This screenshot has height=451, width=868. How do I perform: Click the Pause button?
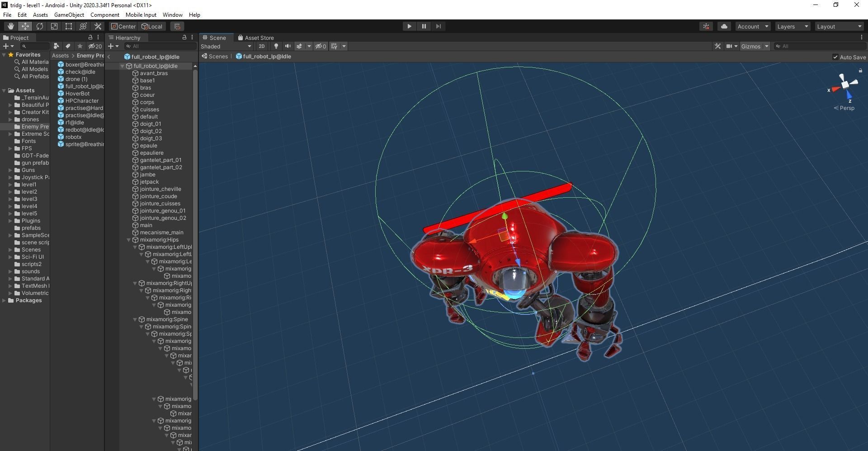[x=424, y=26]
